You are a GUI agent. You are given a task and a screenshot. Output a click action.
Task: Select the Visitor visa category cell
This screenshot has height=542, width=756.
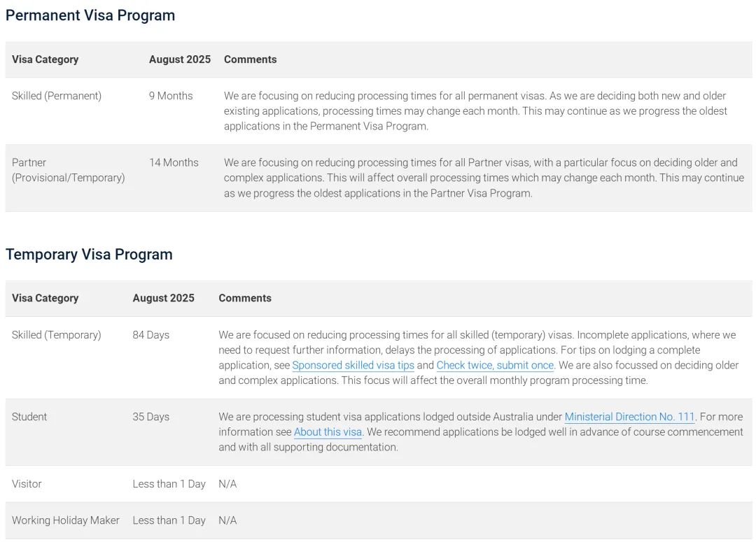click(27, 484)
